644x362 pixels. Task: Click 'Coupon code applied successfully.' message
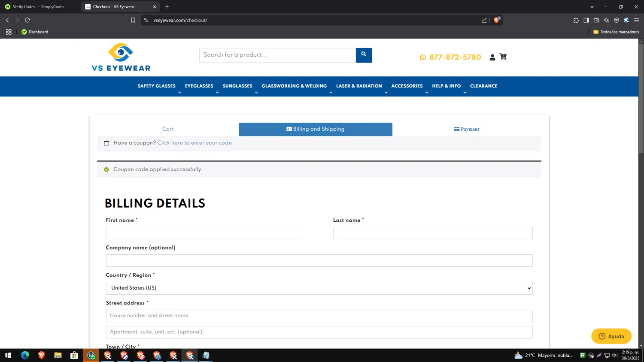(x=158, y=169)
